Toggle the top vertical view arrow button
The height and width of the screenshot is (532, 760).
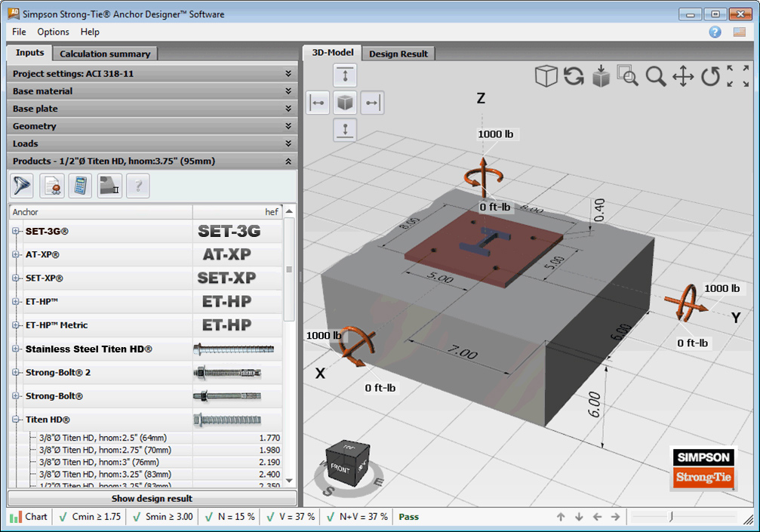coord(345,75)
